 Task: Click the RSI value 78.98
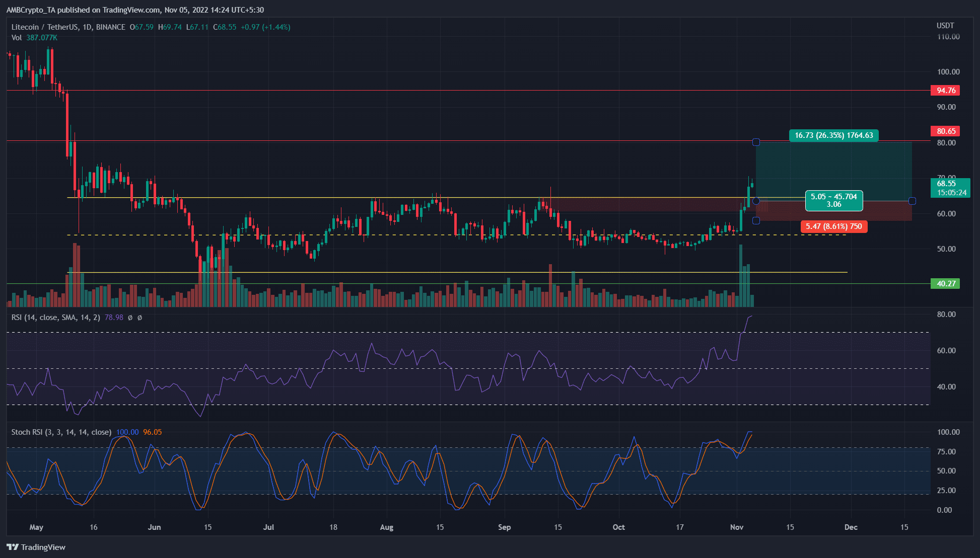[114, 317]
